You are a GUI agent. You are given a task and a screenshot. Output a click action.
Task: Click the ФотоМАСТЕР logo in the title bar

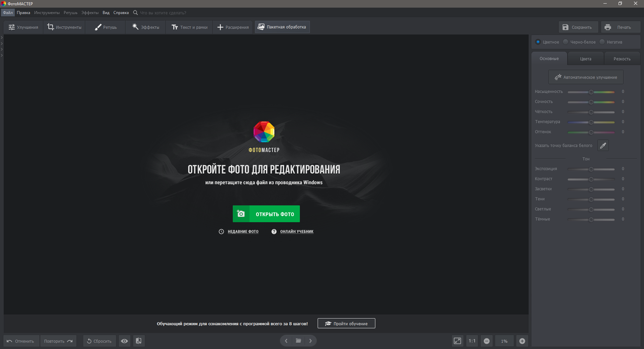tap(3, 4)
